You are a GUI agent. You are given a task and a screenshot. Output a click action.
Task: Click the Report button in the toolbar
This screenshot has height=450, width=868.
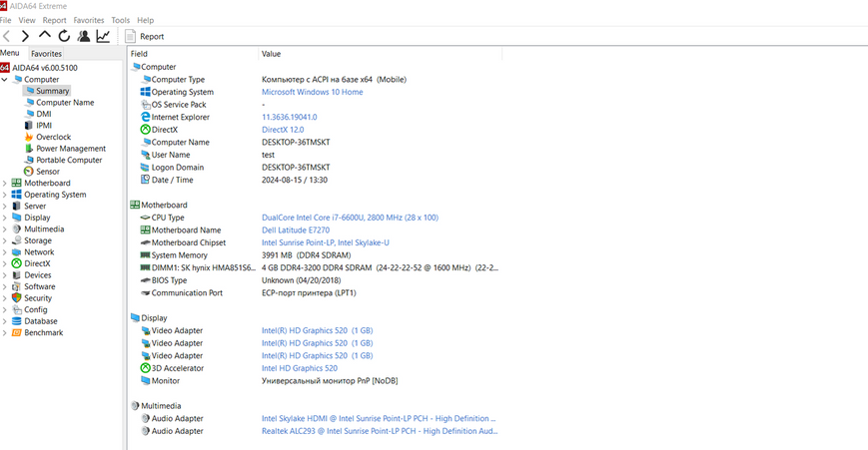[145, 37]
